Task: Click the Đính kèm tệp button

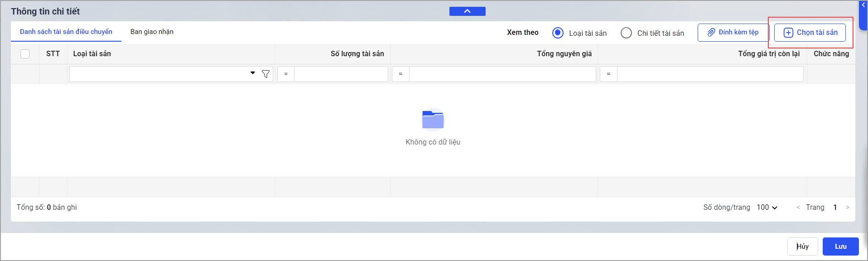Action: [x=733, y=33]
